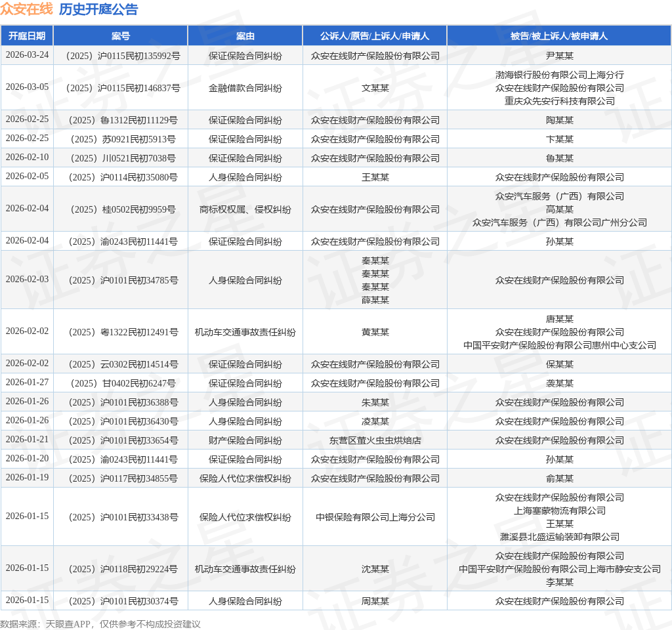Select case number 甘0402民初6247号
This screenshot has height=630, width=672.
pos(123,383)
